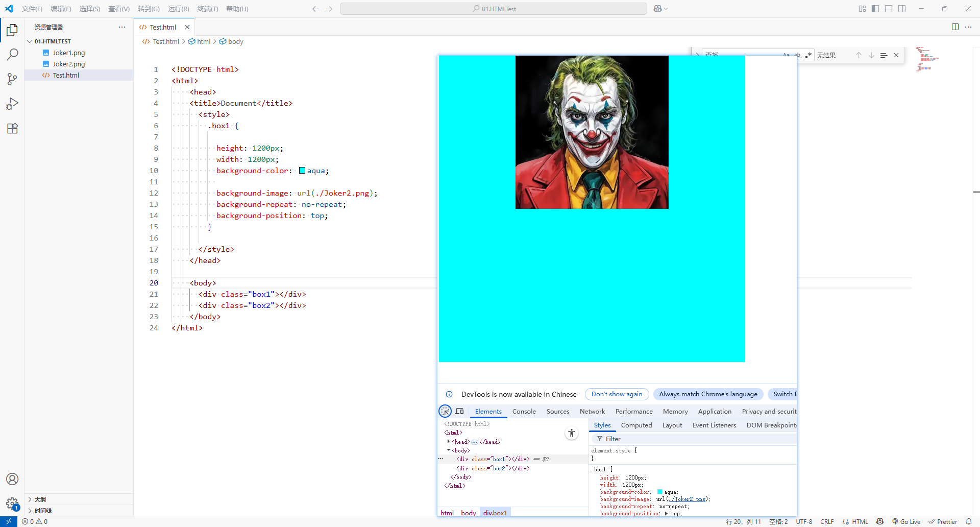Expand the collapsed head ellipsis badge

pos(475,442)
